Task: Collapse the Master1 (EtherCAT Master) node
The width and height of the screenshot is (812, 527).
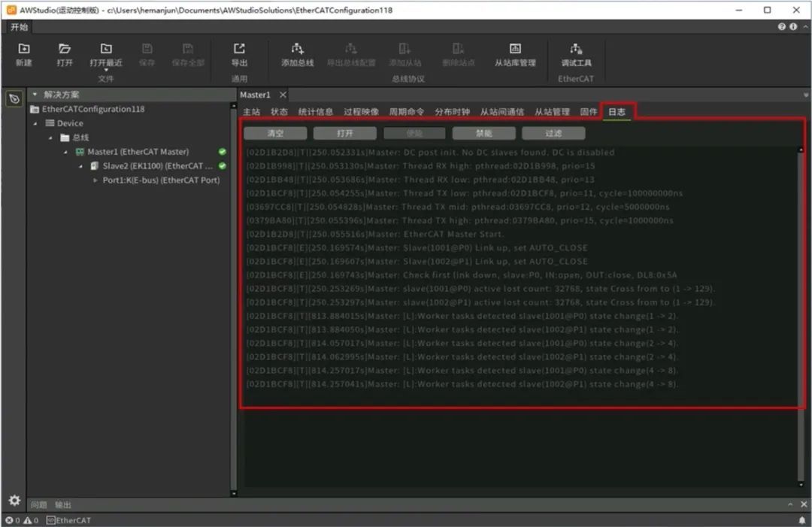Action: click(x=65, y=152)
